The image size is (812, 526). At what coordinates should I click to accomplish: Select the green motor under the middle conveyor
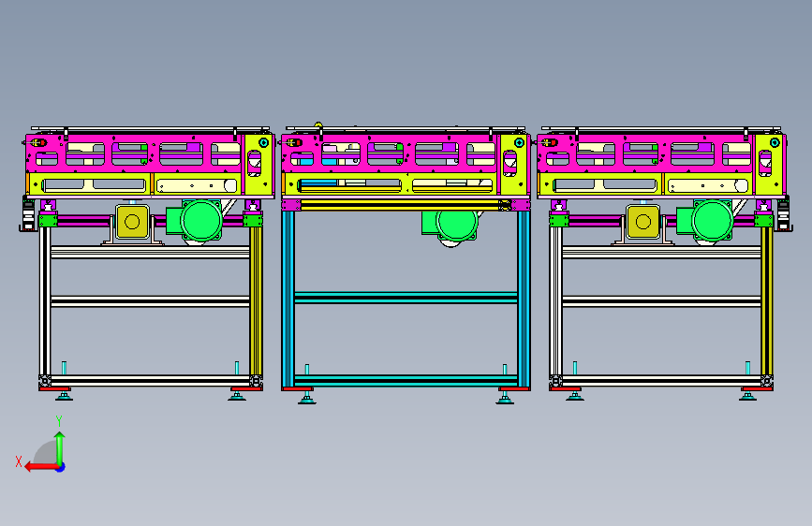450,225
